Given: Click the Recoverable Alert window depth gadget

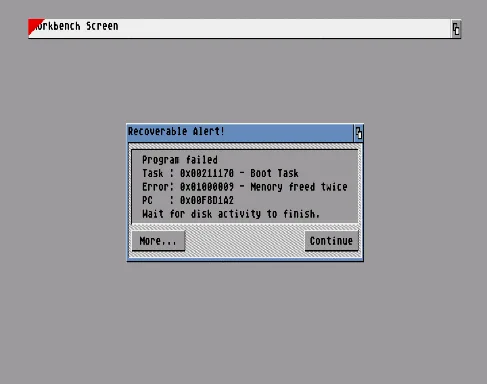Looking at the screenshot, I should (x=358, y=133).
